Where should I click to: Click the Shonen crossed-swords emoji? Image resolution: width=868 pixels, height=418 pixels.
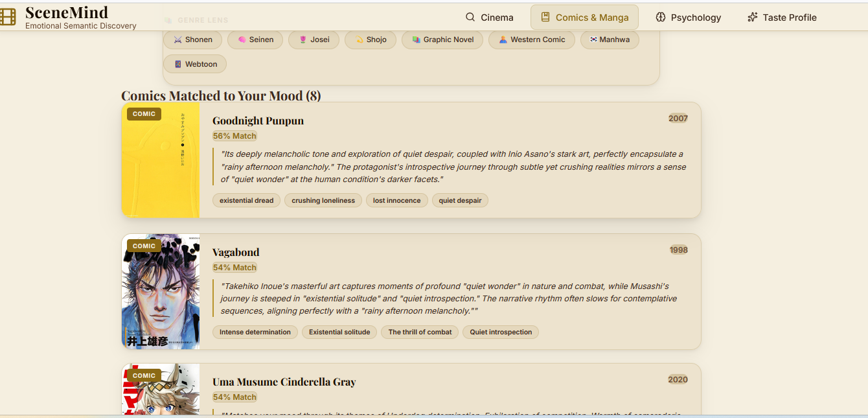pyautogui.click(x=178, y=40)
